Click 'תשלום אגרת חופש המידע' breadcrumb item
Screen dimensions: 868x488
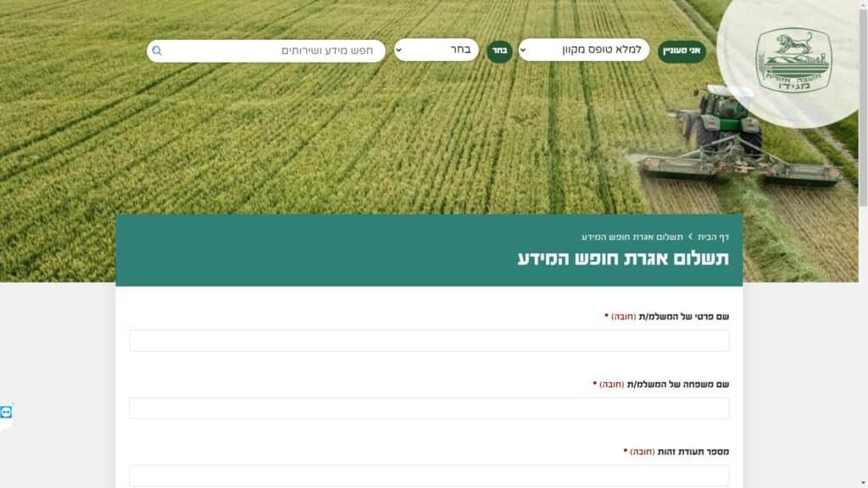[632, 237]
